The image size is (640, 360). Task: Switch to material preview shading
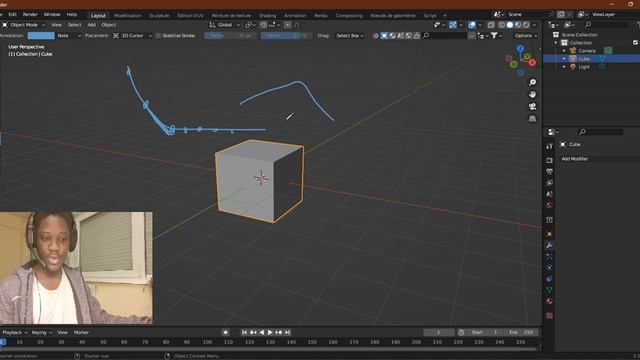(x=518, y=25)
